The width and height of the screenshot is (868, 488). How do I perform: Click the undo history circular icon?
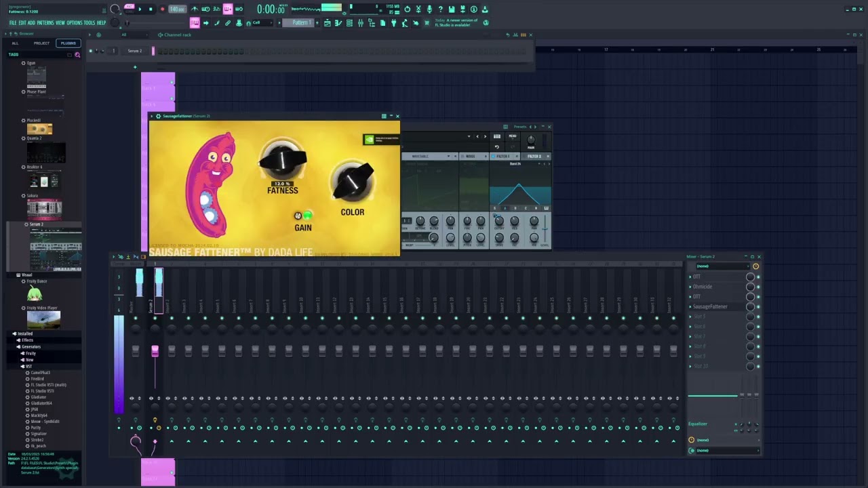pos(407,9)
